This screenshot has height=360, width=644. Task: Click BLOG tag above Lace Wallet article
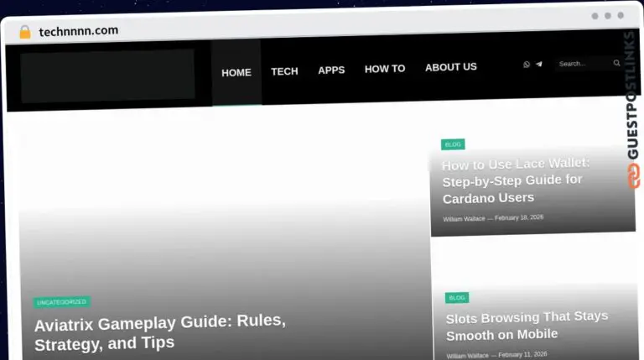point(453,144)
